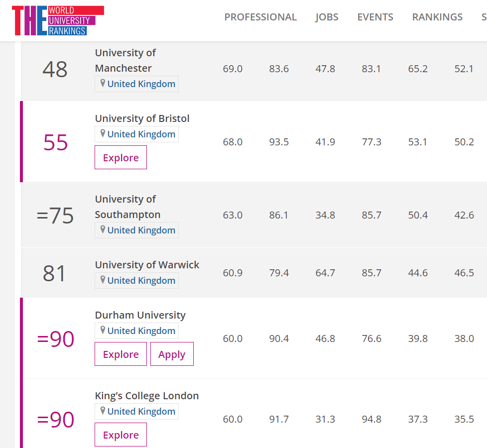Click United Kingdom under King's College London

(x=141, y=412)
